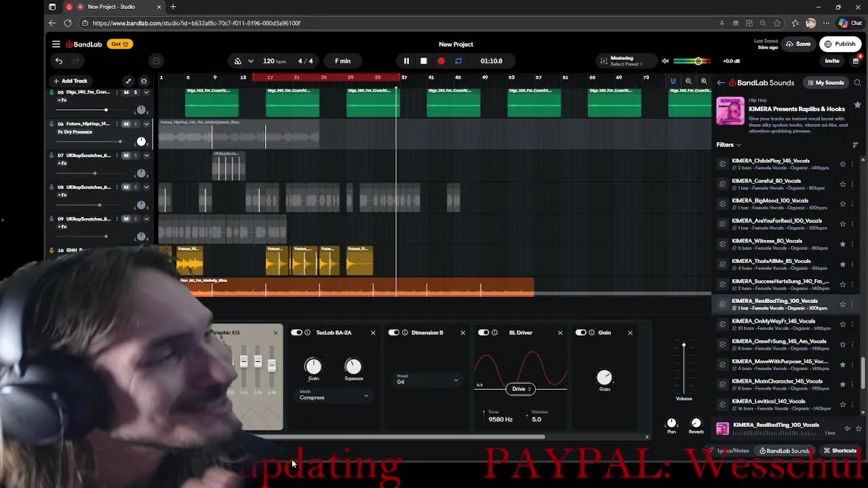Preview KIMERA_RealBadTing_100_Vocals in list
The image size is (868, 488).
click(722, 304)
